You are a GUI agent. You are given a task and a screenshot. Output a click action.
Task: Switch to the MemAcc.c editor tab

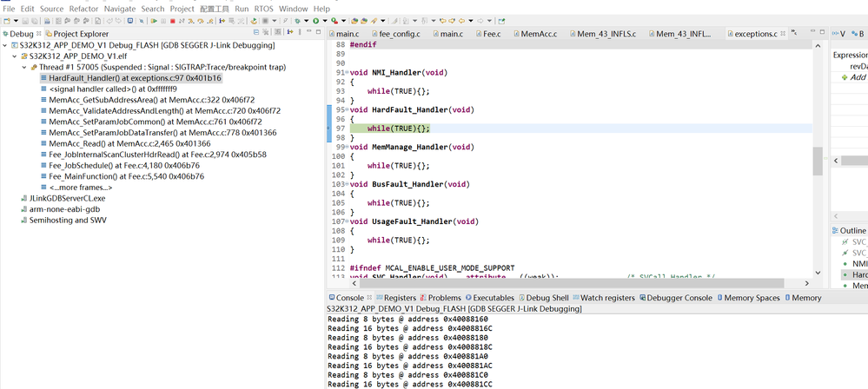[x=534, y=34]
